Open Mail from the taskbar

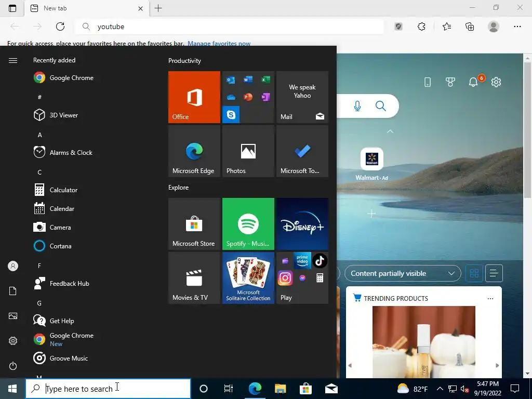pos(331,389)
